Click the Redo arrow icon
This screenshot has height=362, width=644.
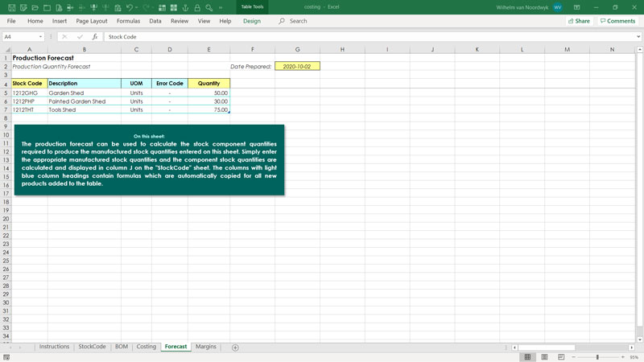[146, 7]
